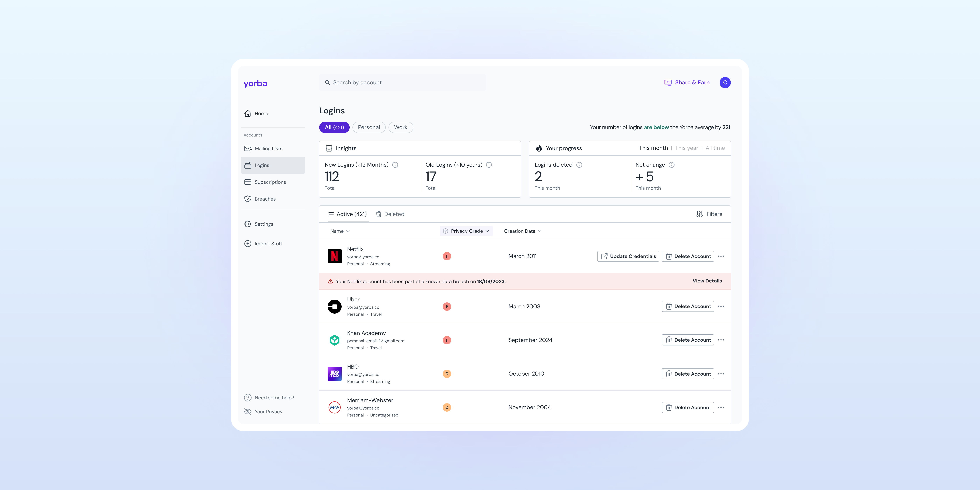Click the Insights panel inbox icon
980x490 pixels.
pyautogui.click(x=329, y=148)
